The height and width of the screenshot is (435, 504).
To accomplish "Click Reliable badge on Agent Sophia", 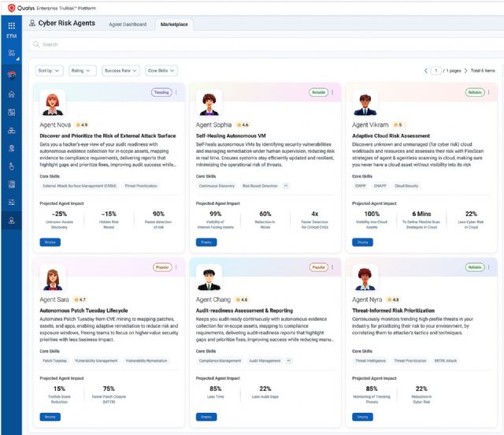I will click(x=318, y=92).
